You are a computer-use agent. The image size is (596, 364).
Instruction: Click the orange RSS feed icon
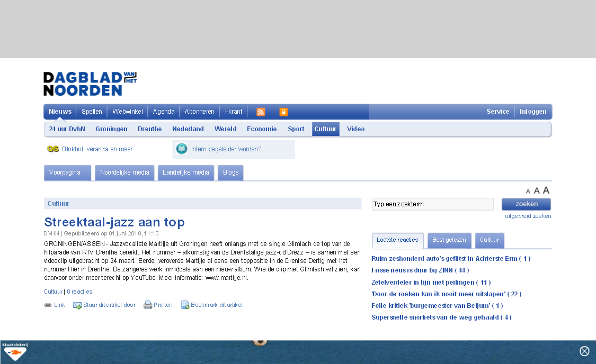click(x=261, y=112)
